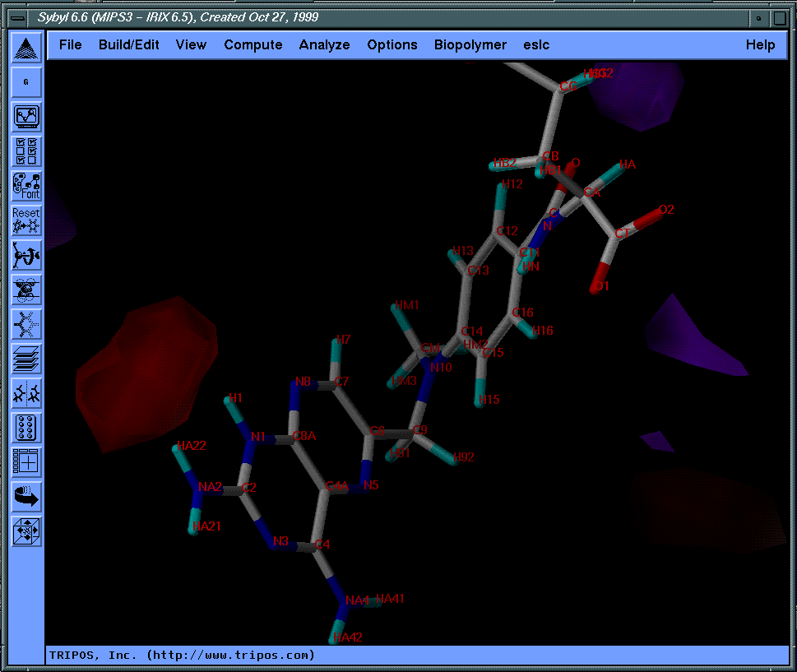Click the N10 atom label in molecule
The image size is (797, 672).
(441, 368)
